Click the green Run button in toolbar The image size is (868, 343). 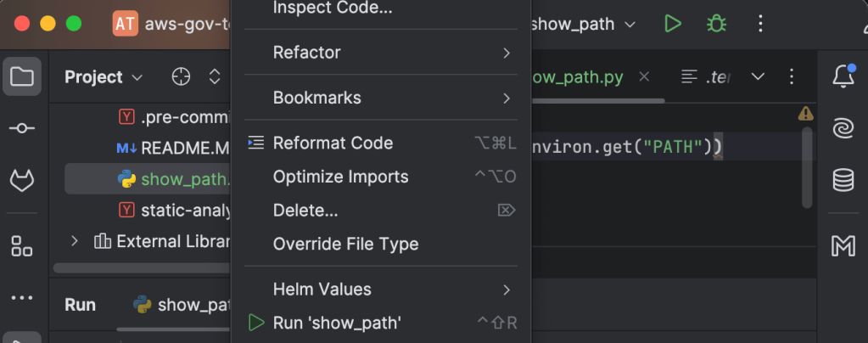(x=673, y=24)
